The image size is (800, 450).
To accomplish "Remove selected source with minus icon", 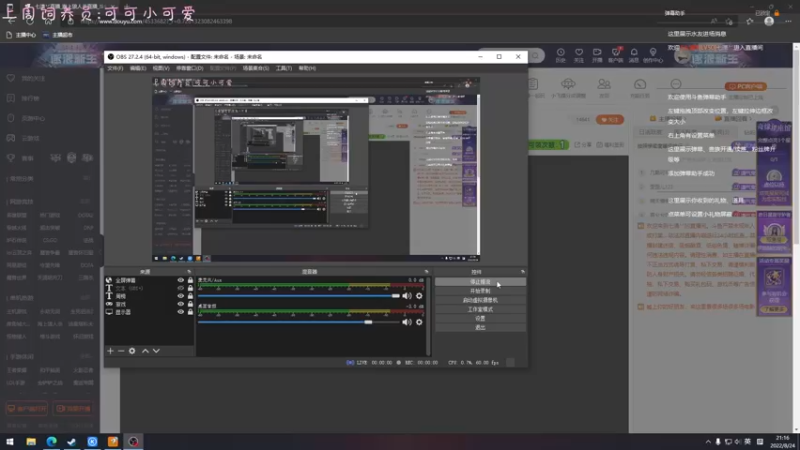I will click(121, 351).
